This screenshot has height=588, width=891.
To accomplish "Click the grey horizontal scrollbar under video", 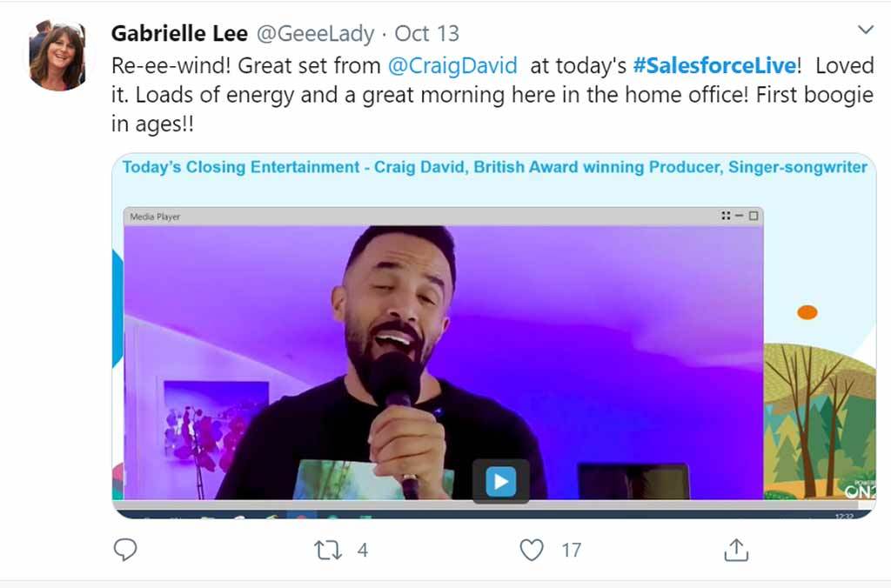I will click(493, 504).
